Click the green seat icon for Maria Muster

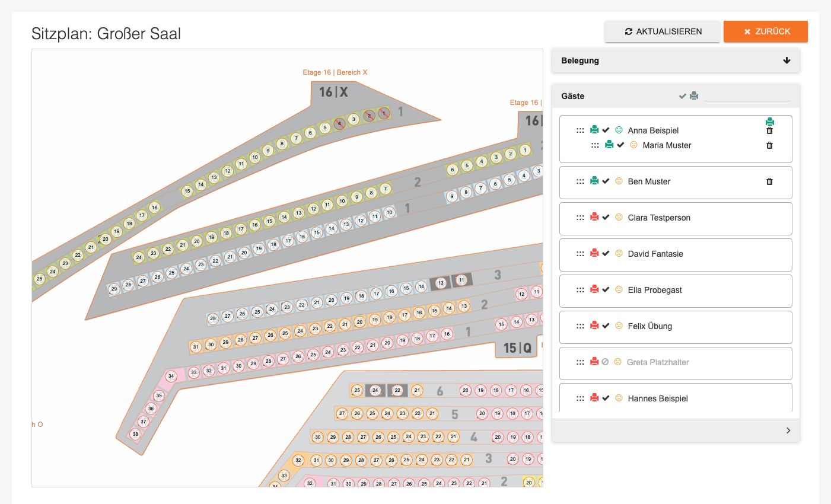pyautogui.click(x=609, y=145)
